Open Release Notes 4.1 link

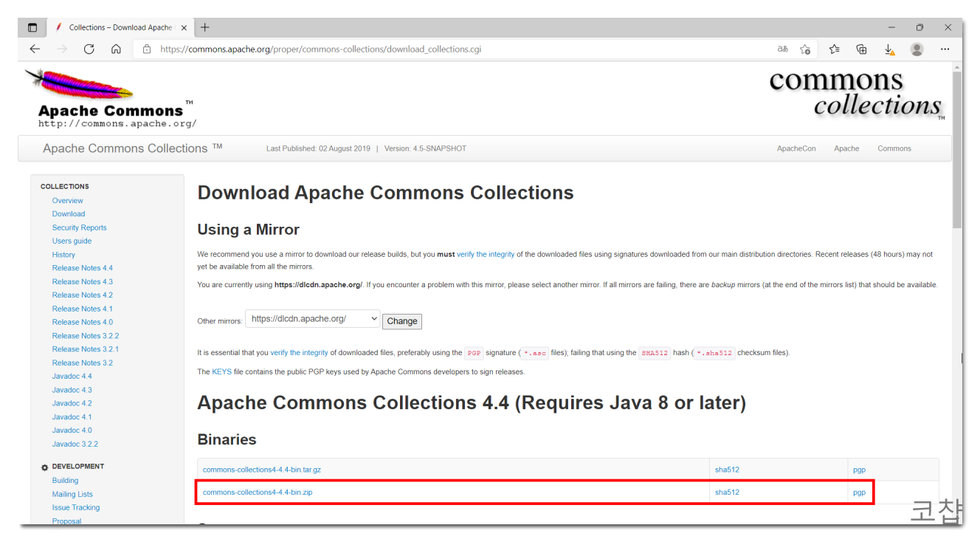83,309
